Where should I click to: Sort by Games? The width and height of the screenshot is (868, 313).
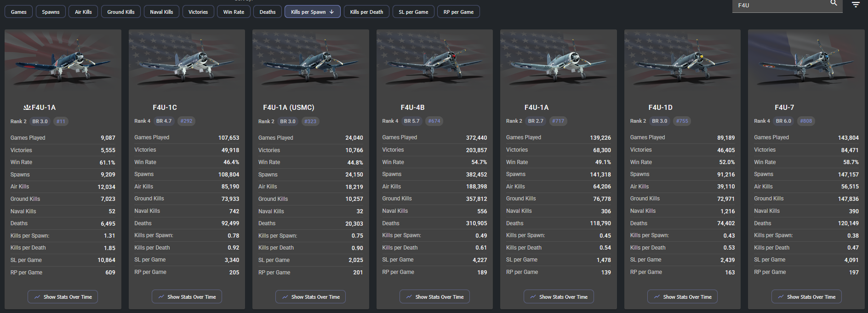(19, 12)
